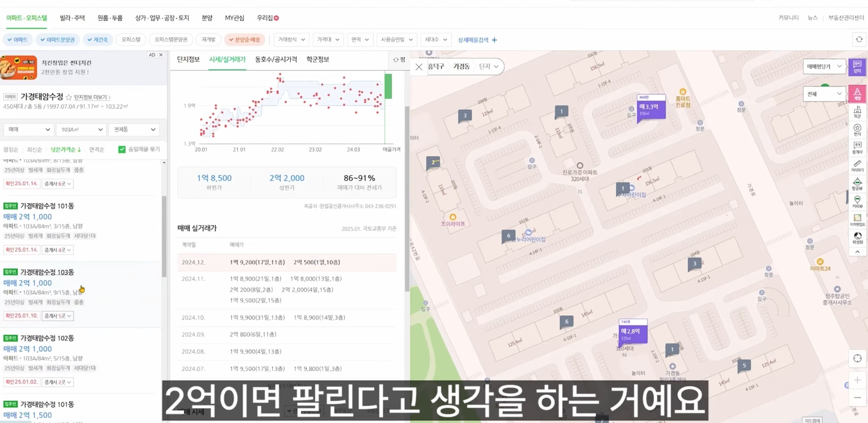Enable the 오피스텔 filter chip
The image size is (868, 423).
(131, 39)
